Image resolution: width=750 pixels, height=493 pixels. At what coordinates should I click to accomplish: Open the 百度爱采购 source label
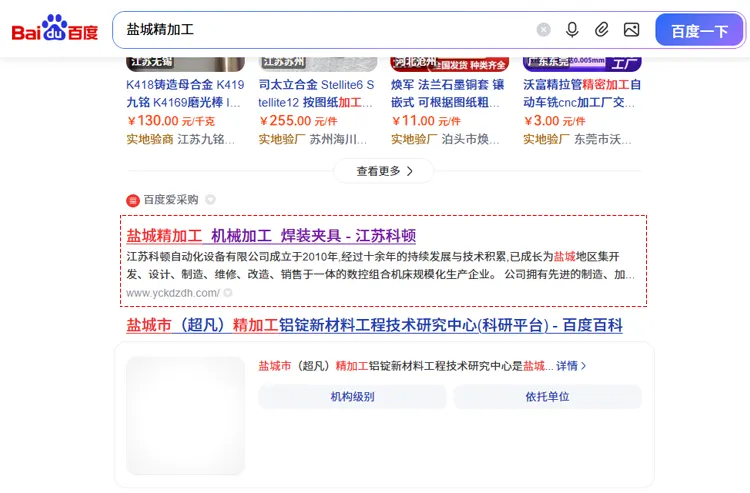click(x=171, y=199)
